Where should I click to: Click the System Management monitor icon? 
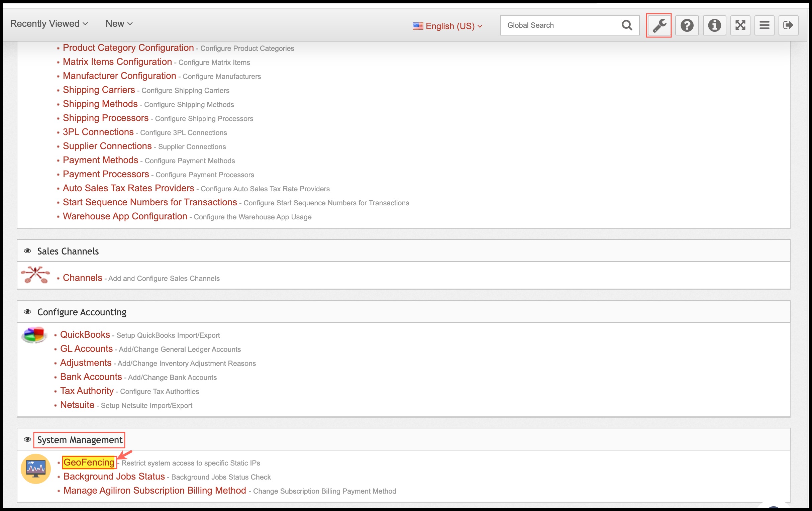click(x=36, y=469)
